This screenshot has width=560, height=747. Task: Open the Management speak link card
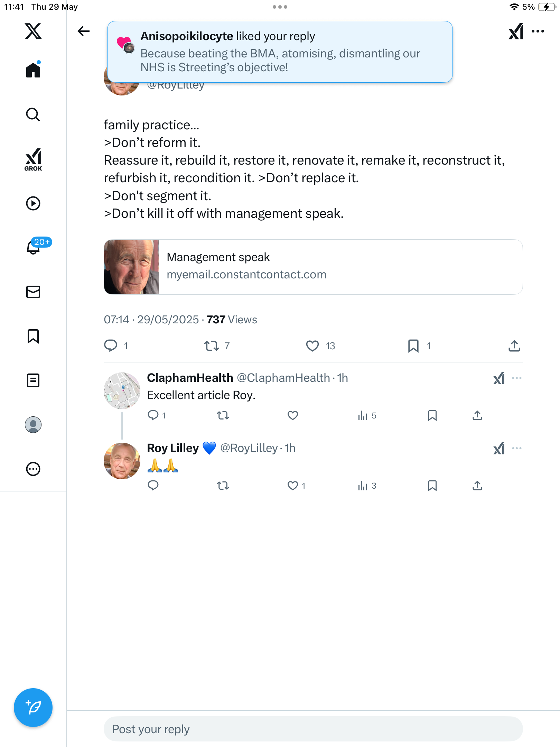pos(313,267)
